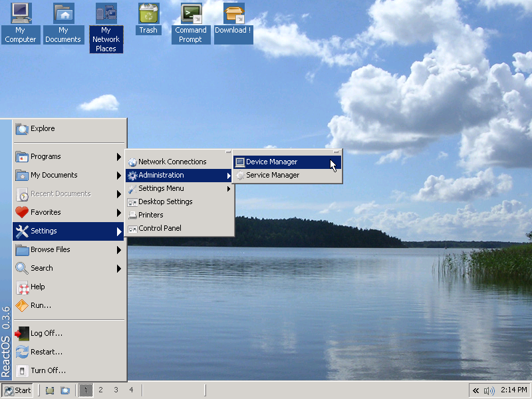Select Run... in the Start menu
The image size is (532, 399).
click(68, 306)
